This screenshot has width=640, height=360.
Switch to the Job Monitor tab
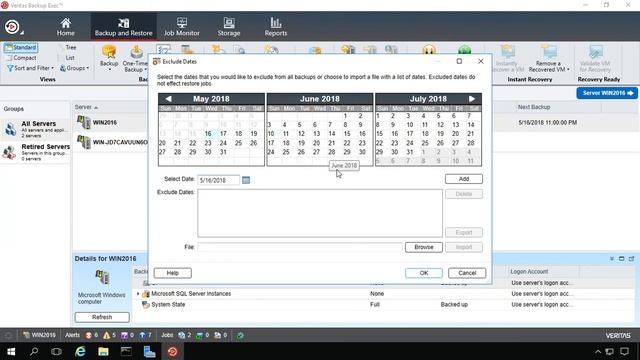[x=182, y=27]
